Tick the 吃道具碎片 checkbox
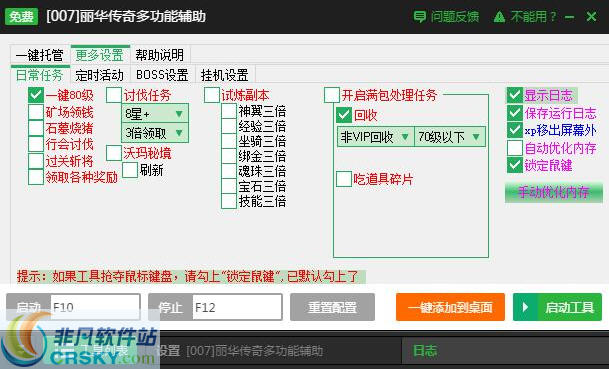The width and height of the screenshot is (609, 369). pyautogui.click(x=344, y=179)
